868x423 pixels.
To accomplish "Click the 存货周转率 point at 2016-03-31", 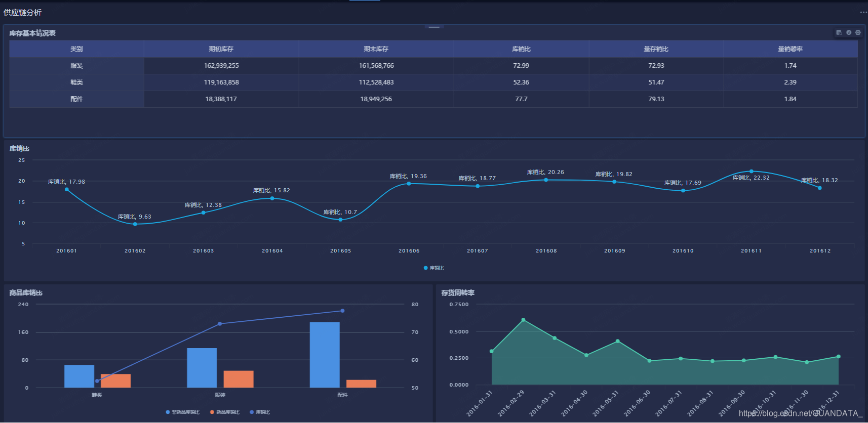I will [x=555, y=338].
